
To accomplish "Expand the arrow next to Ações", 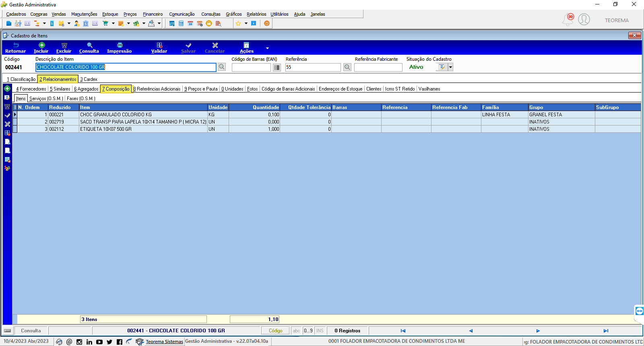I will [x=267, y=48].
